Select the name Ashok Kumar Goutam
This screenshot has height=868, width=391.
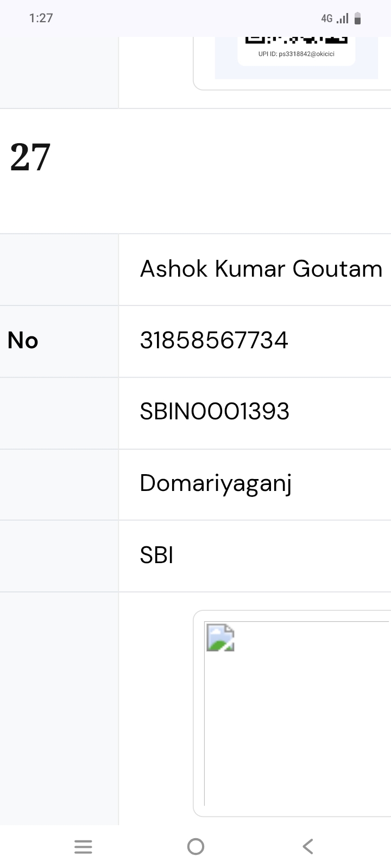(x=261, y=269)
